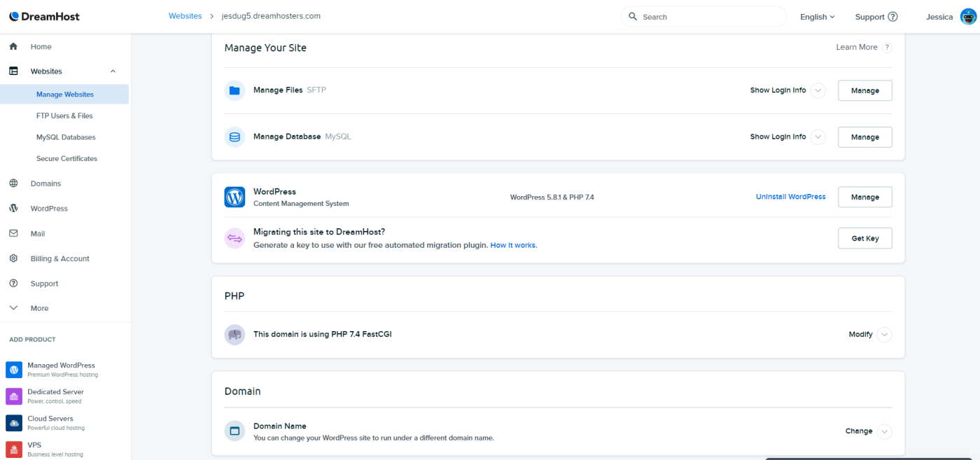Click the Home house icon in sidebar
Screen dimensions: 980x460
13,46
